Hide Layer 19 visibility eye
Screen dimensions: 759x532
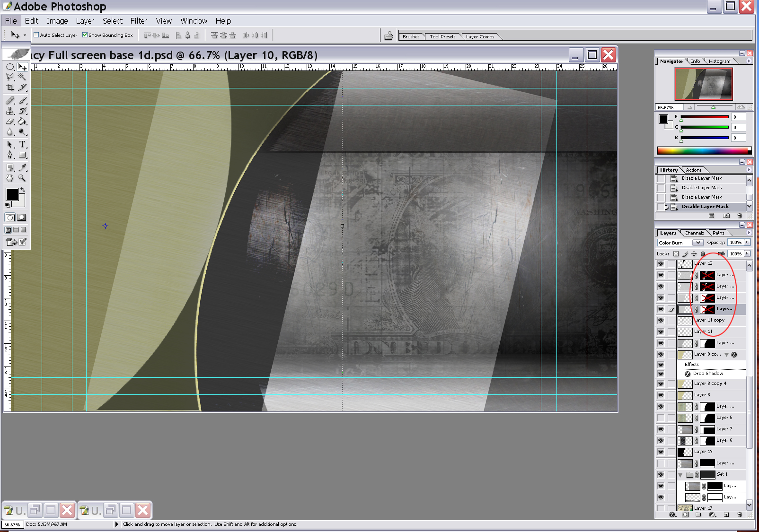[661, 452]
